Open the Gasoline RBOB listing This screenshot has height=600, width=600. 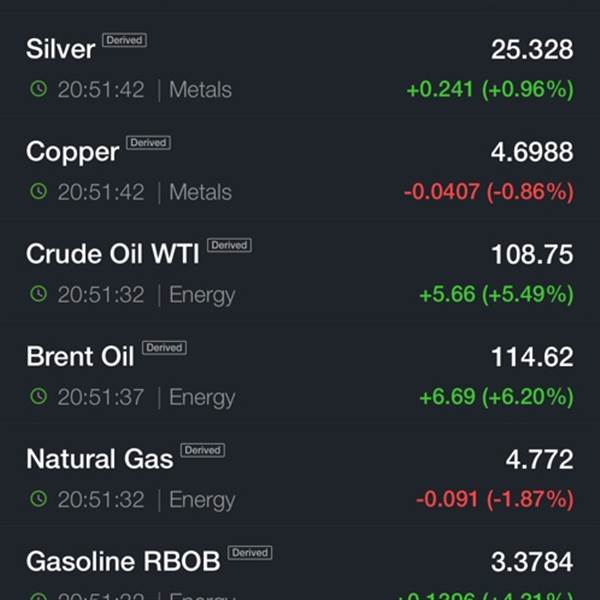(x=300, y=564)
